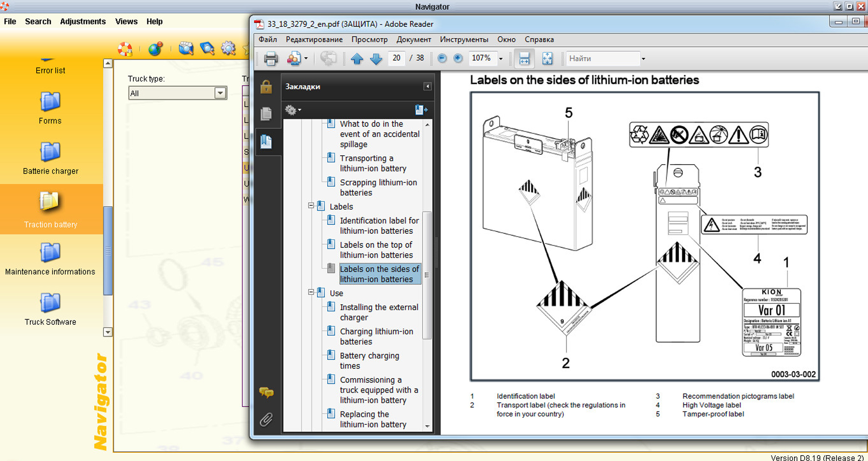Screen dimensions: 868x461
Task: Click the zoom out minus icon
Action: (442, 58)
